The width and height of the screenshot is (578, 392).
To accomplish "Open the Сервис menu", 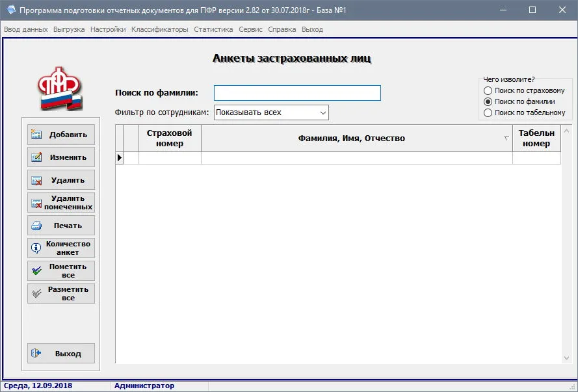I will (x=250, y=29).
